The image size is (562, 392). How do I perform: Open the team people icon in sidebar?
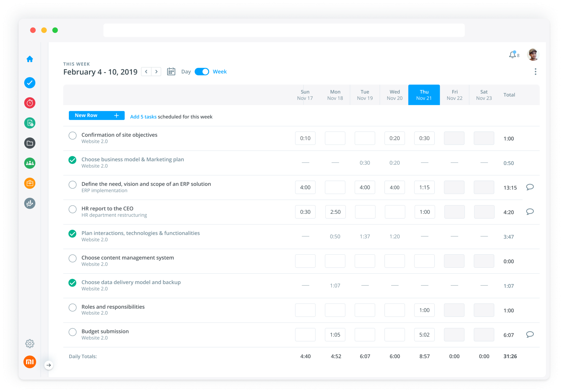tap(30, 163)
